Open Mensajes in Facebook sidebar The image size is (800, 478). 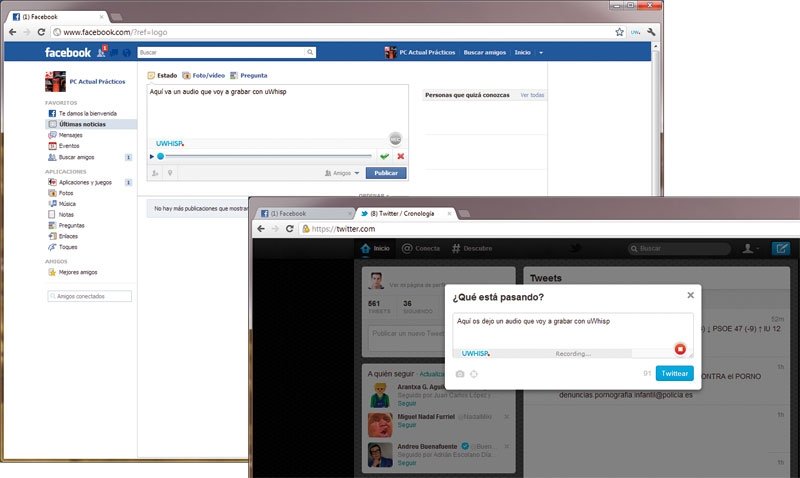[65, 135]
